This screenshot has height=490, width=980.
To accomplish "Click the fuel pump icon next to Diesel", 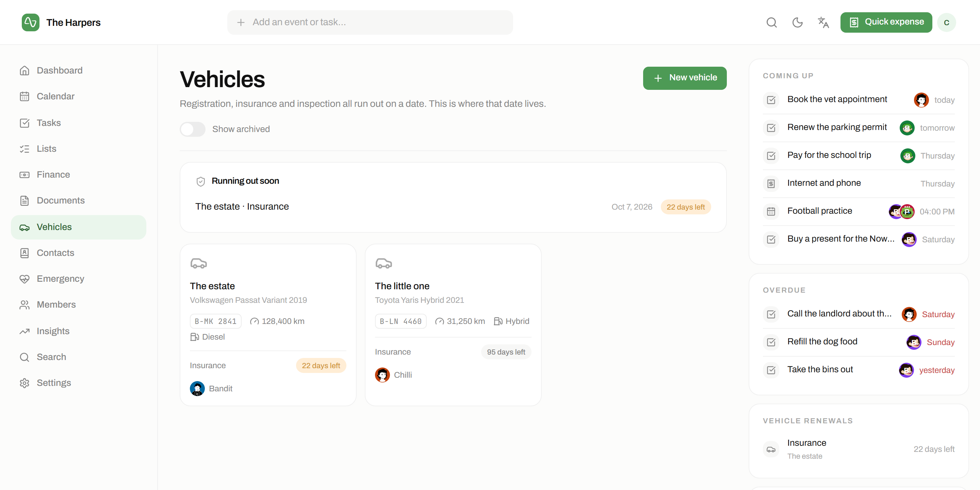I will (x=194, y=337).
